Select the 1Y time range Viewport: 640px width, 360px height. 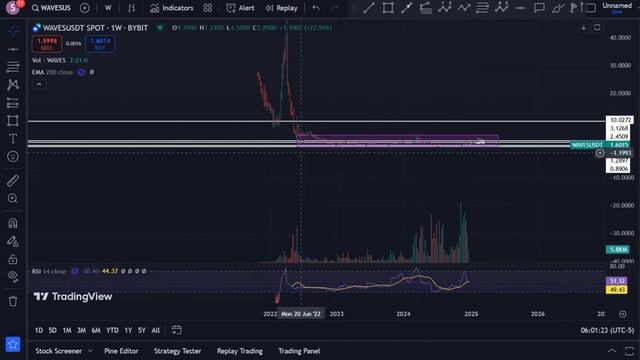(x=128, y=330)
